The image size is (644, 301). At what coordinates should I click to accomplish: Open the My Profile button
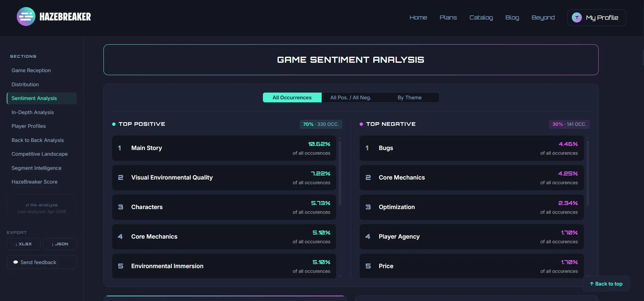pyautogui.click(x=596, y=17)
